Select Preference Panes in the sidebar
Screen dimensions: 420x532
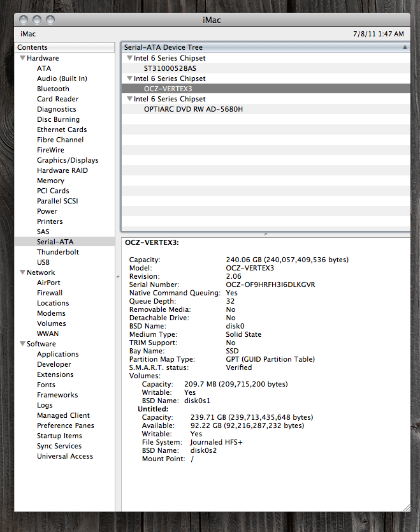pos(66,425)
